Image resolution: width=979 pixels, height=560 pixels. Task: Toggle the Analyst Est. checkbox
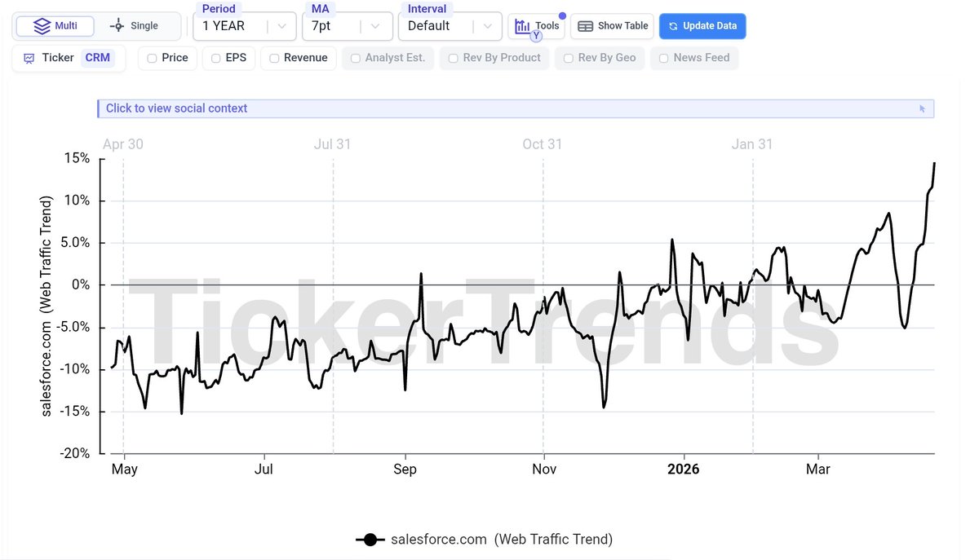(x=356, y=59)
